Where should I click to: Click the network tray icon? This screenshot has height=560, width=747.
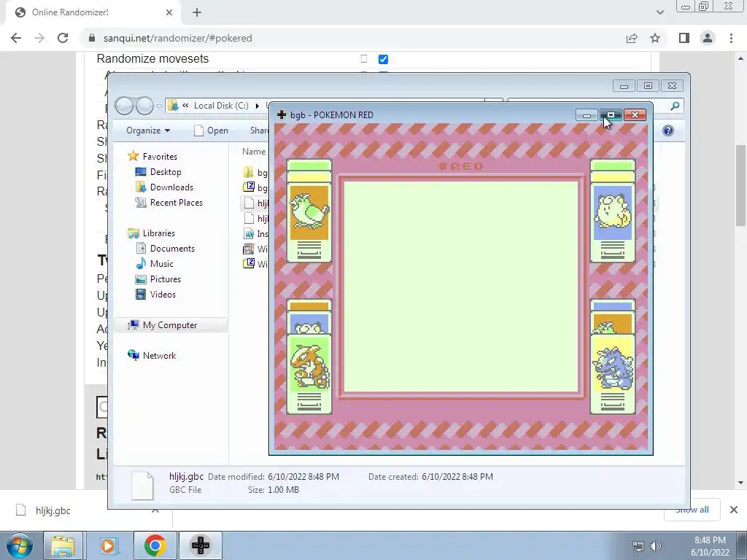(x=638, y=546)
